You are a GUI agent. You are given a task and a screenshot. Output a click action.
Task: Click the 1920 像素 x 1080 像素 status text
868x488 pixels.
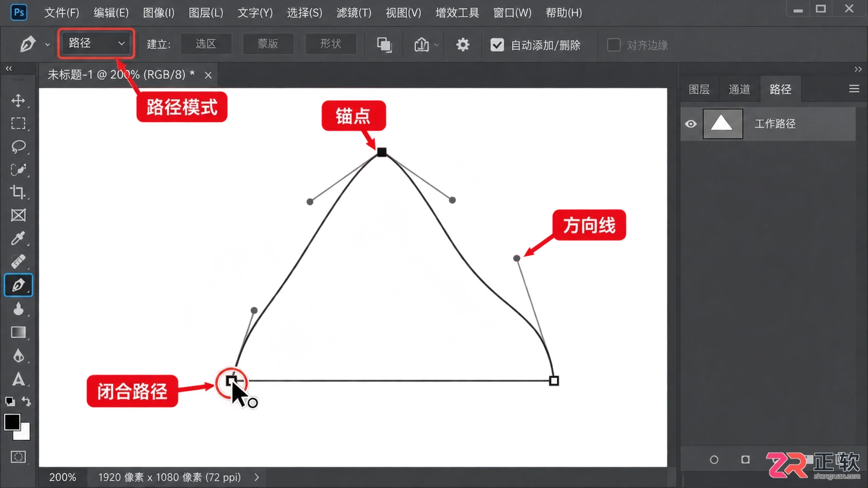point(169,477)
